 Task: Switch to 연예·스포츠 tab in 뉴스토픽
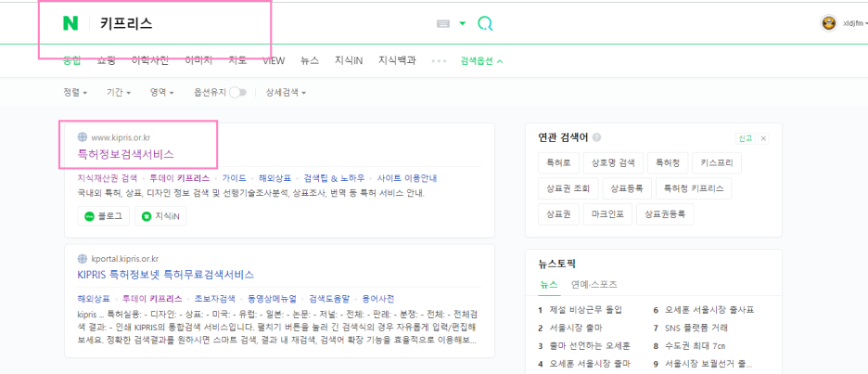point(594,284)
